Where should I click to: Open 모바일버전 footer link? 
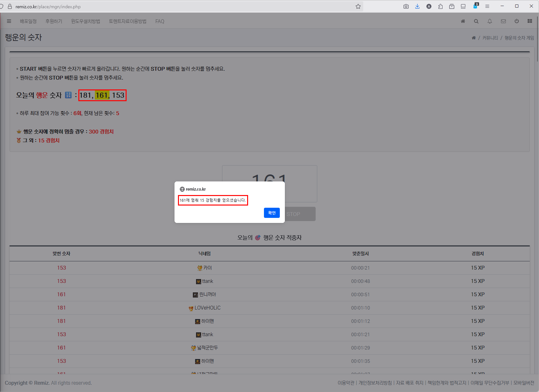(524, 383)
